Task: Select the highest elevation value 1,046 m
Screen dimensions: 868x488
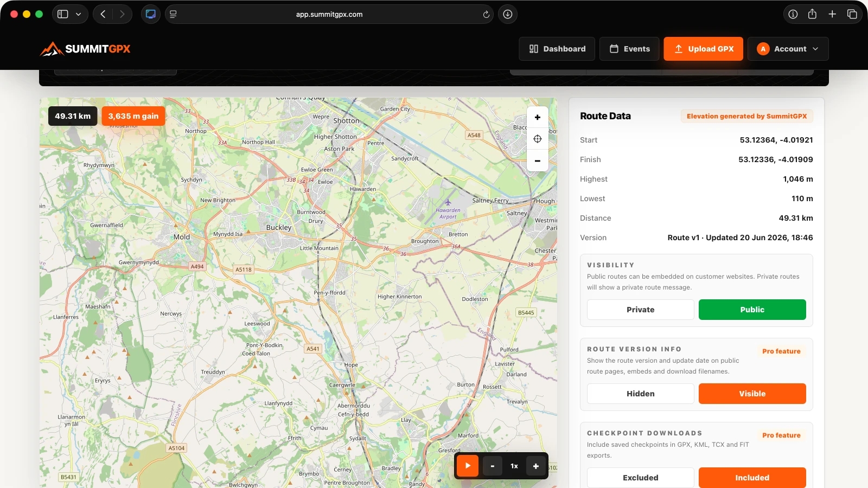Action: click(x=798, y=179)
